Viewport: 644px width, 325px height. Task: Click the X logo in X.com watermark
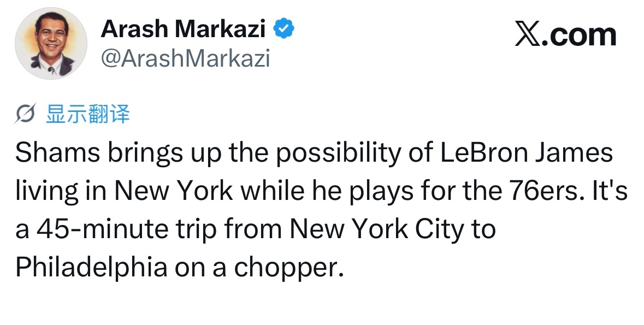[x=528, y=34]
